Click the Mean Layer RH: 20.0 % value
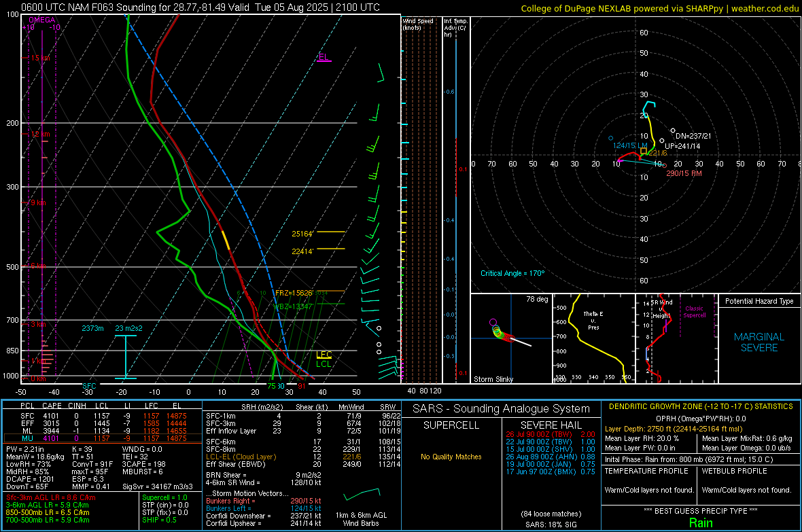This screenshot has height=532, width=802. [642, 438]
